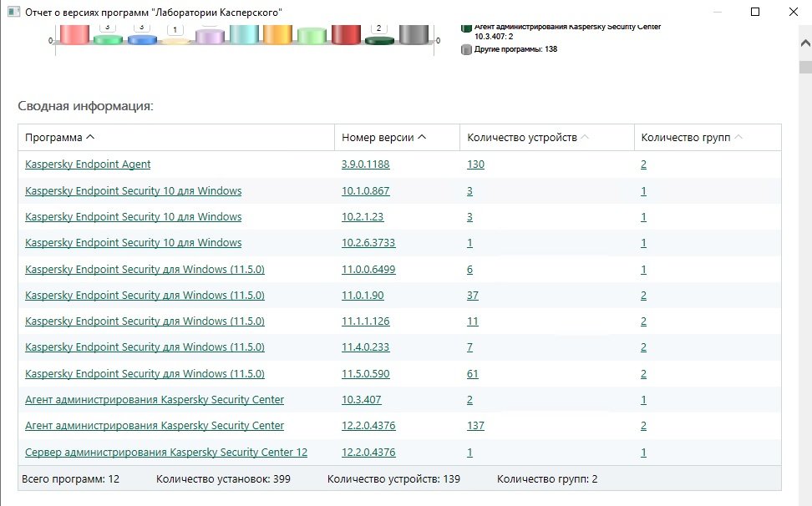Screen dimensions: 812x506
Task: Click the report window icon in title bar
Action: [13, 13]
